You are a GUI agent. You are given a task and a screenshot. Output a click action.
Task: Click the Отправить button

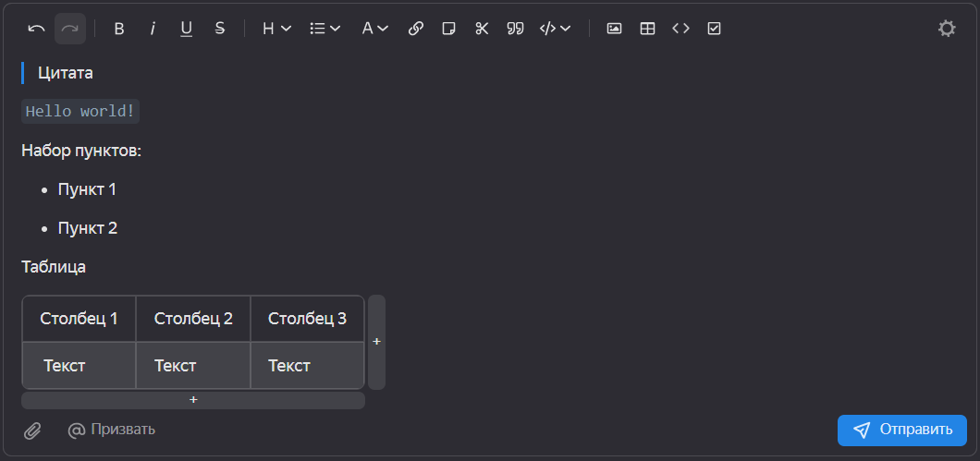901,430
